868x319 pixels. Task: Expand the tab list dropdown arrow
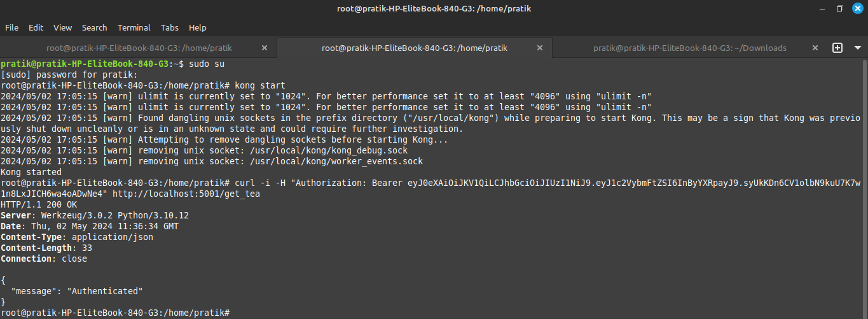pos(857,48)
